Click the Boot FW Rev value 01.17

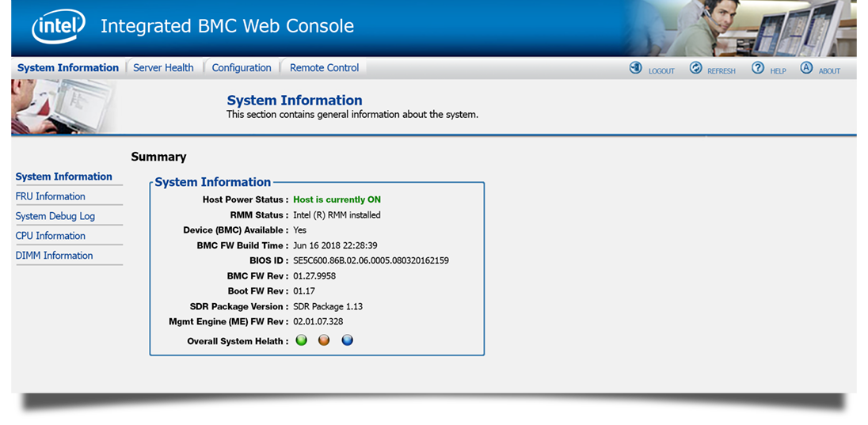pos(304,291)
